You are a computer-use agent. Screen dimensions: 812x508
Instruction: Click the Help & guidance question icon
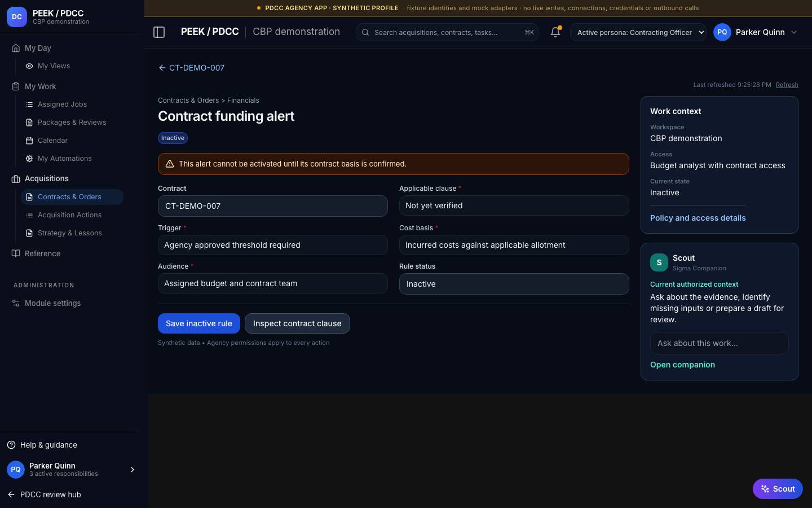click(x=11, y=445)
